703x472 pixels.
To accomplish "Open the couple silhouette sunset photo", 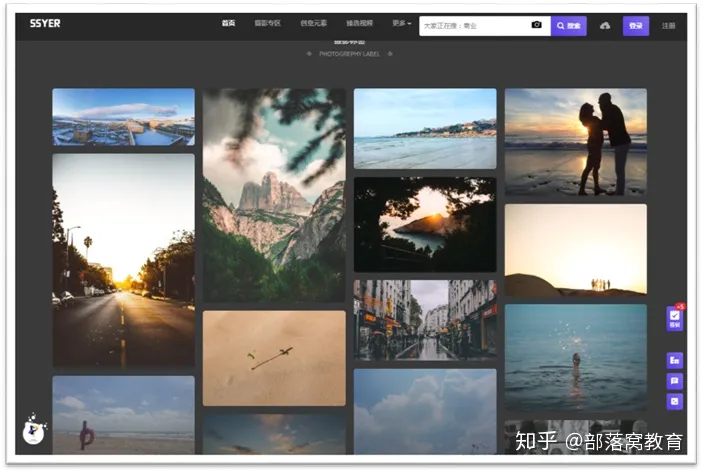I will pyautogui.click(x=575, y=141).
